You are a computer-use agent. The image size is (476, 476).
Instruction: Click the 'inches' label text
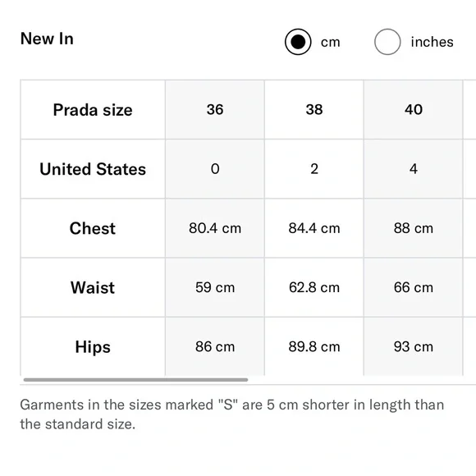(x=432, y=42)
